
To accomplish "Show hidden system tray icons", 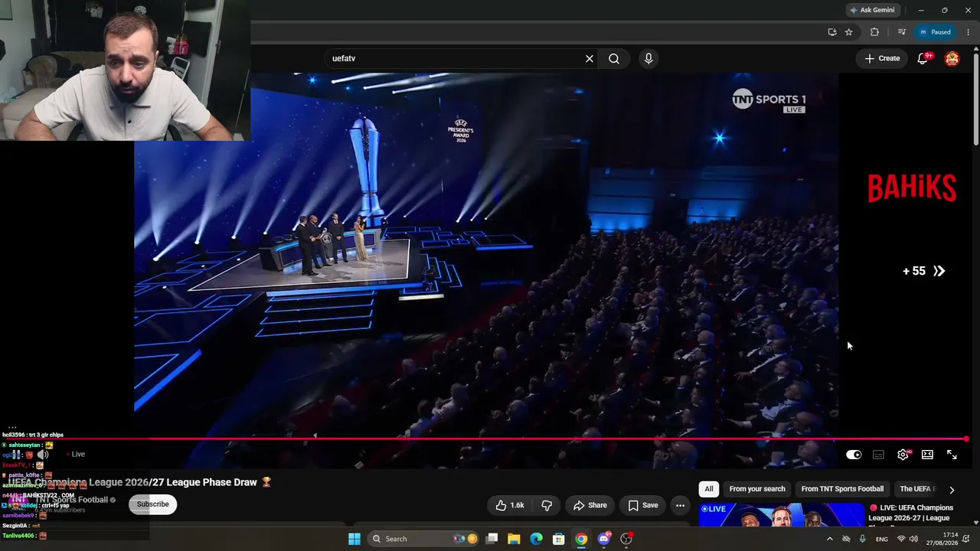I will [x=829, y=539].
